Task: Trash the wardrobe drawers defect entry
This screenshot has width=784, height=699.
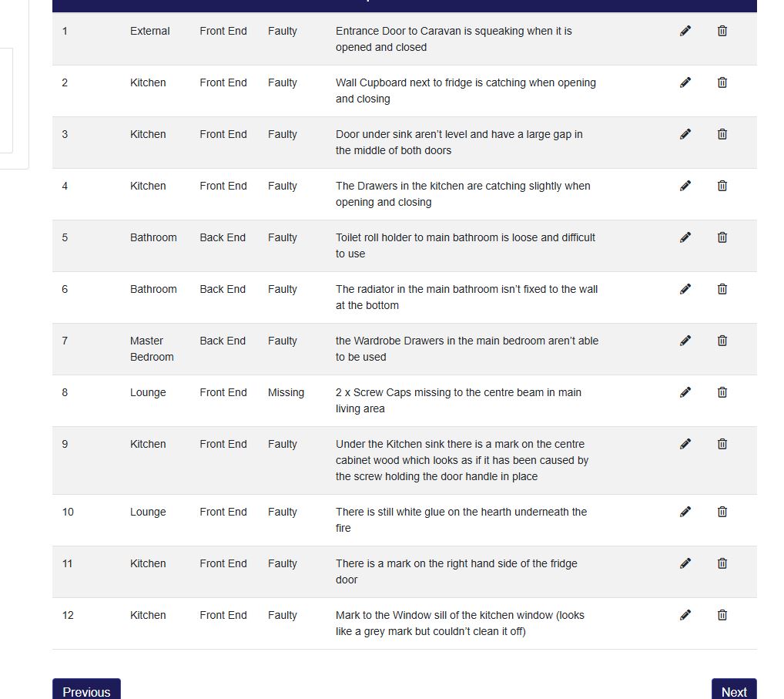Action: point(722,341)
